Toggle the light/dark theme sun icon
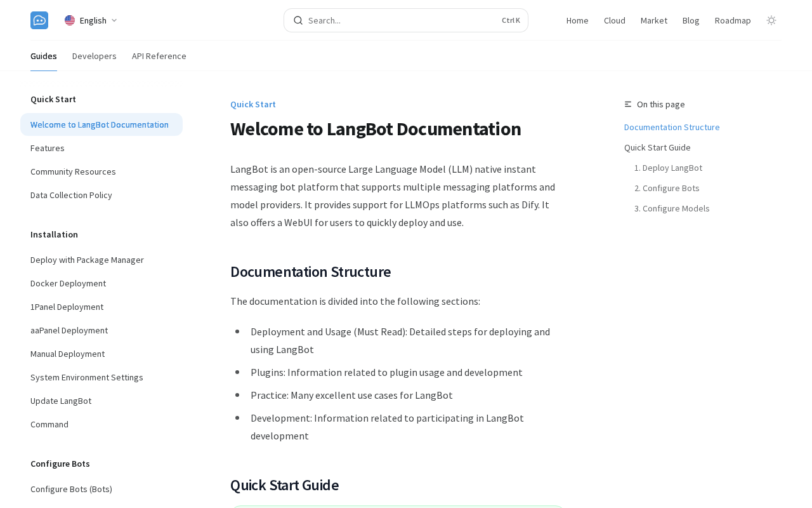Image resolution: width=812 pixels, height=508 pixels. click(x=771, y=20)
